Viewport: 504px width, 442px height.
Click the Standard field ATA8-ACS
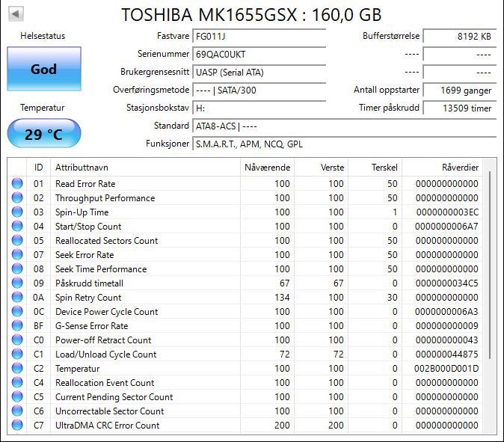tap(344, 126)
